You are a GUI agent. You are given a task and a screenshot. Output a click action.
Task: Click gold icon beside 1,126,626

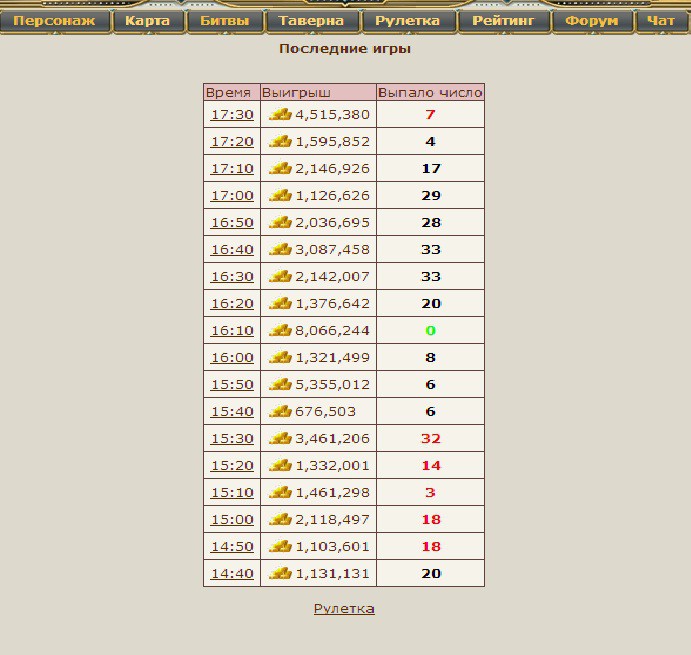click(x=280, y=195)
